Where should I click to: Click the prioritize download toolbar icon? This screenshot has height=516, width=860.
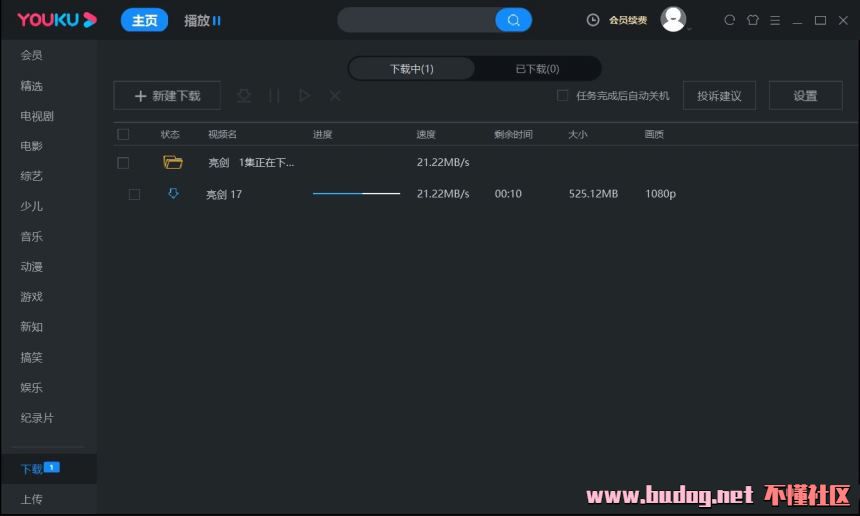244,96
